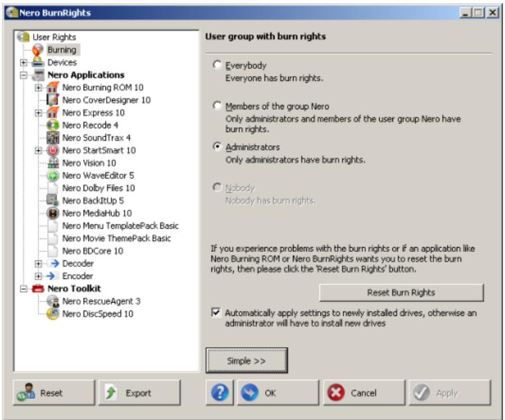Viewport: 505px width, 420px height.
Task: Expand the Decoder node
Action: [38, 264]
